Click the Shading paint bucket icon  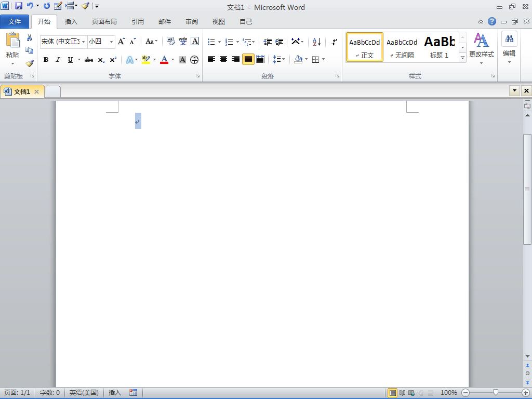(x=298, y=59)
